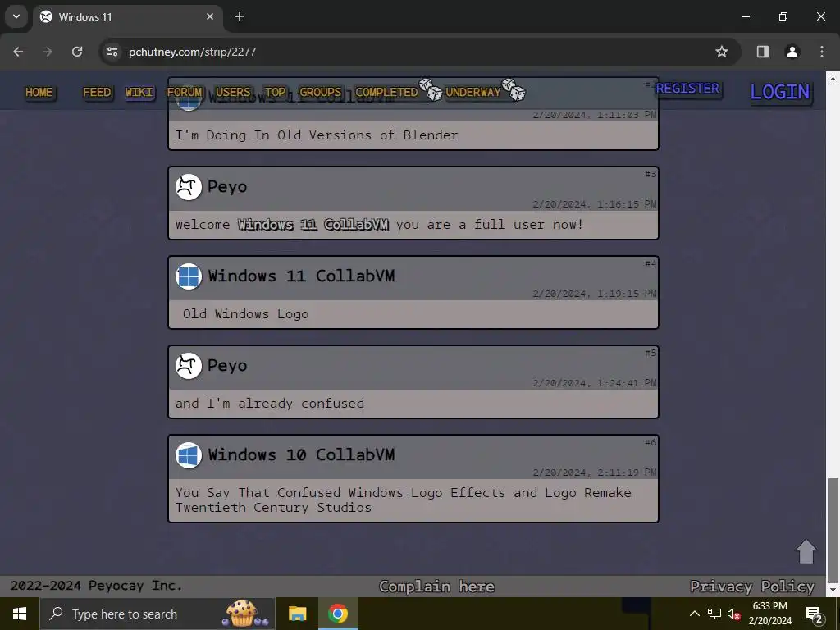Screen dimensions: 840x630
Task: Click Peyo username in post #3
Action: 227,187
